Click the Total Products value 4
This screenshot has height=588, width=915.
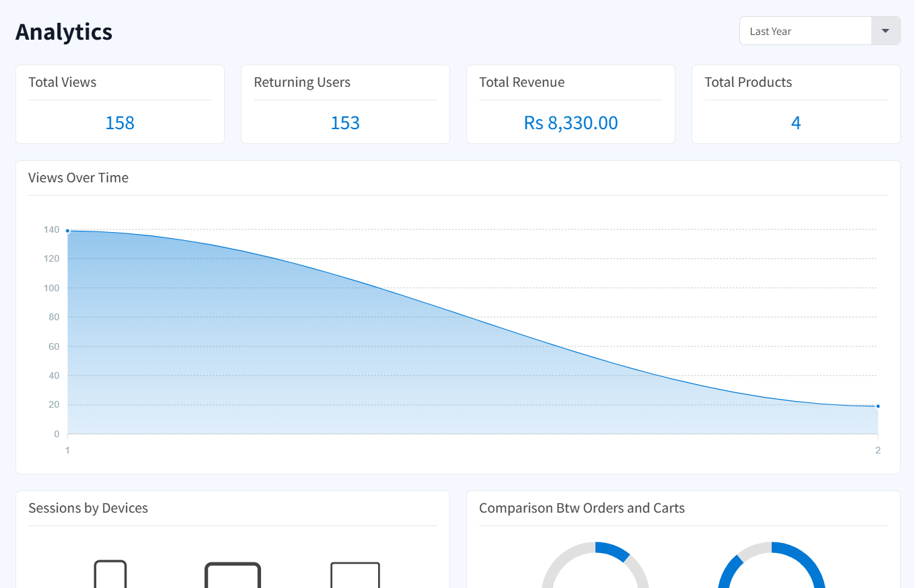click(796, 122)
